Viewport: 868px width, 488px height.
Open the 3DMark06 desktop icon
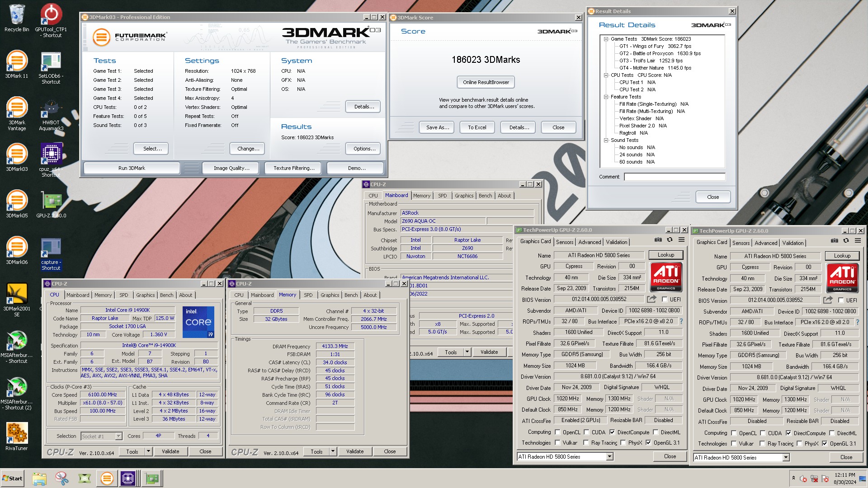17,251
